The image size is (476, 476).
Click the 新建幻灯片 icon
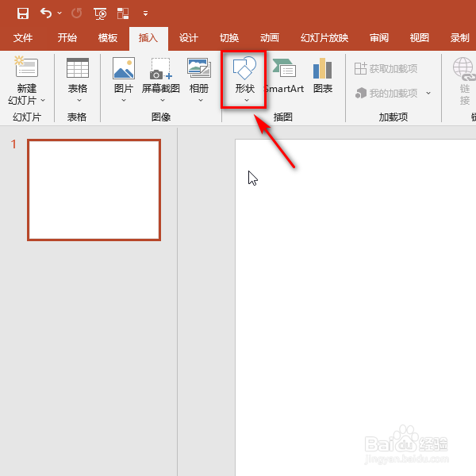[27, 67]
